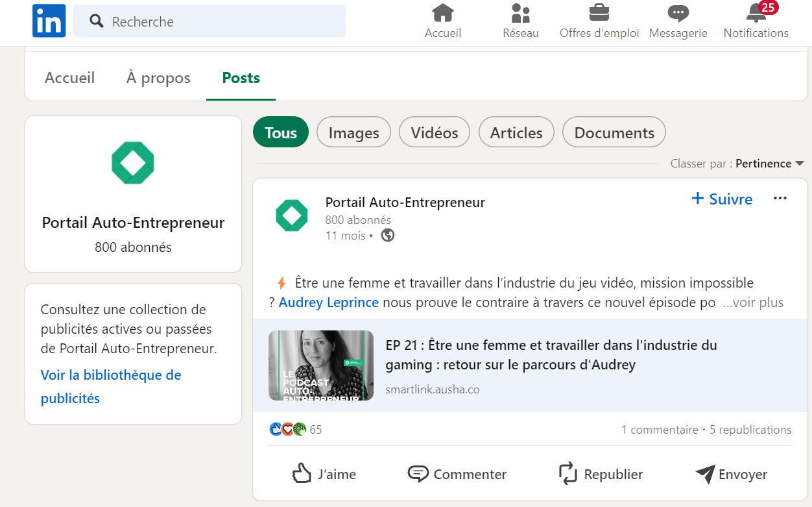Switch to the page's Accueil tab
812x507 pixels.
point(69,78)
